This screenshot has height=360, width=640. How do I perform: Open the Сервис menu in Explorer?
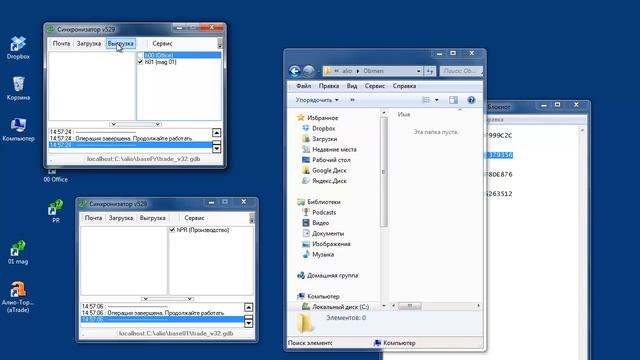tap(375, 86)
